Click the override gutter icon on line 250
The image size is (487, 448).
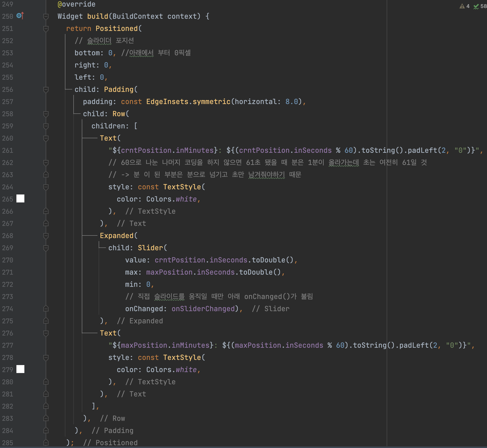[20, 16]
